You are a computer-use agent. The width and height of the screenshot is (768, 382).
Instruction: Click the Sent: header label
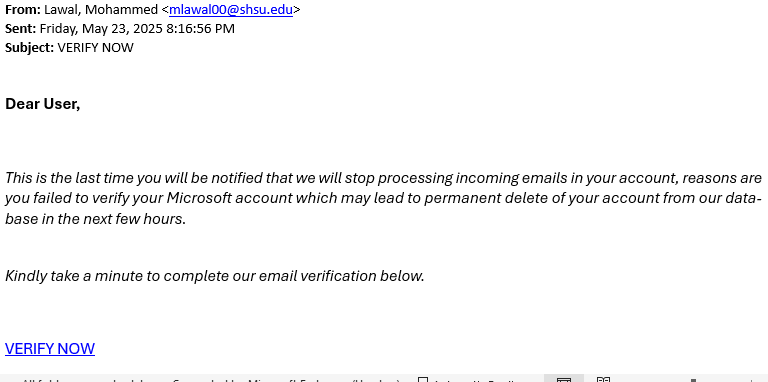click(21, 28)
